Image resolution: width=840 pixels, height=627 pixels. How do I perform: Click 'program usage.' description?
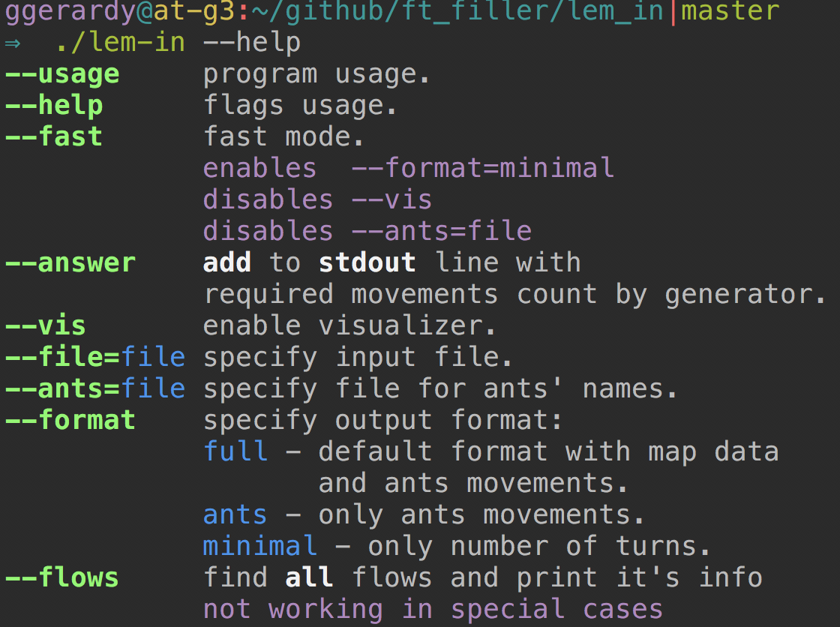click(x=316, y=74)
